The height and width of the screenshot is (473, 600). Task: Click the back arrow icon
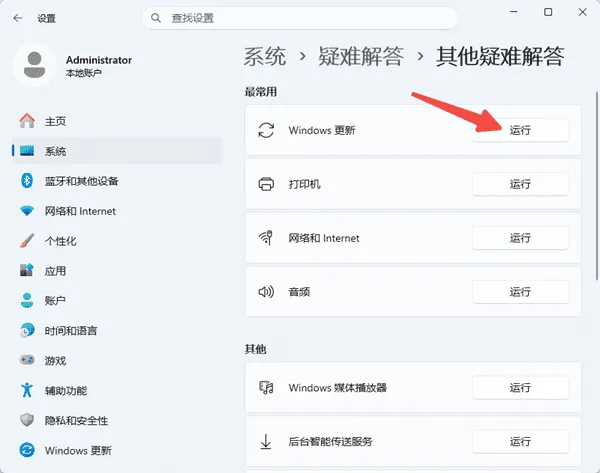coord(18,18)
